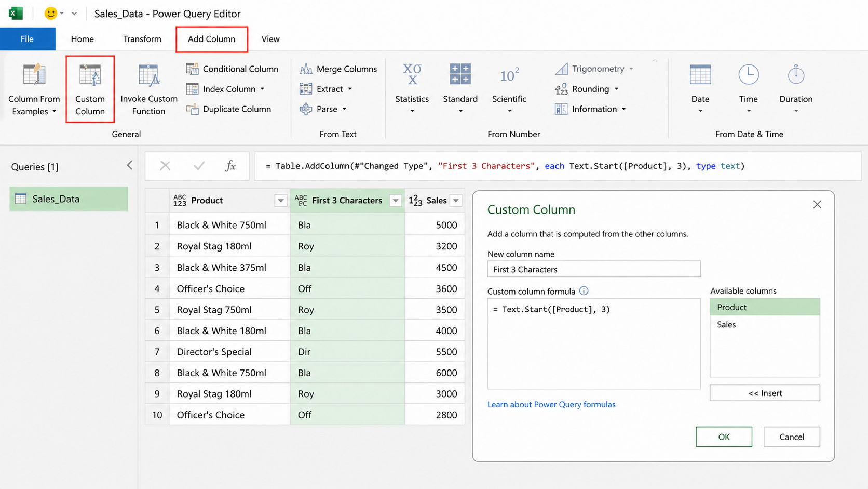Expand the Index Column dropdown

[x=262, y=89]
